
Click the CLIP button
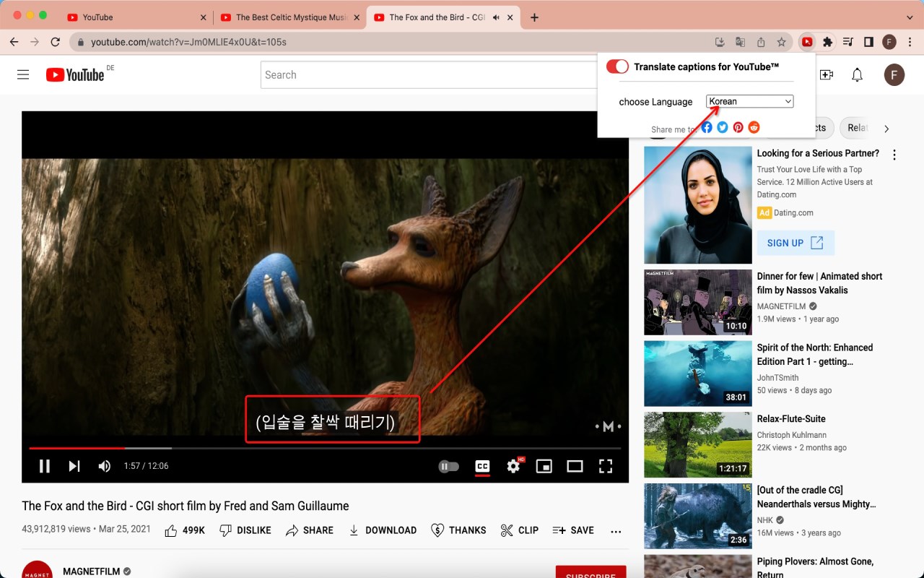coord(519,530)
